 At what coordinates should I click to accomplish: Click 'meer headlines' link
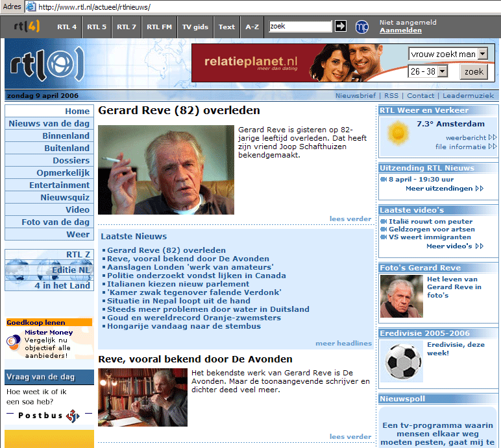[x=343, y=343]
